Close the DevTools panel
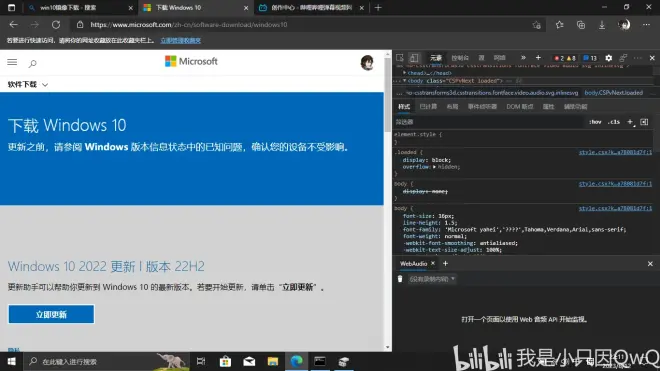The image size is (660, 371). (652, 58)
